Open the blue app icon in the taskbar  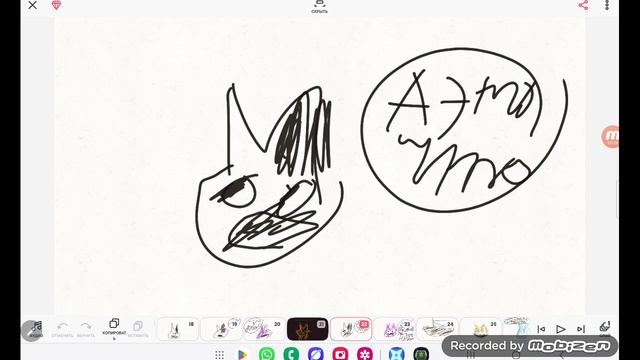(396, 353)
